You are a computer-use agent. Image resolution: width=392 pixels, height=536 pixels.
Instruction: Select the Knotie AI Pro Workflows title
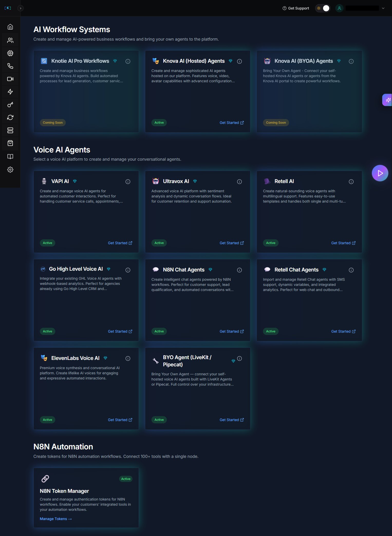coord(80,61)
